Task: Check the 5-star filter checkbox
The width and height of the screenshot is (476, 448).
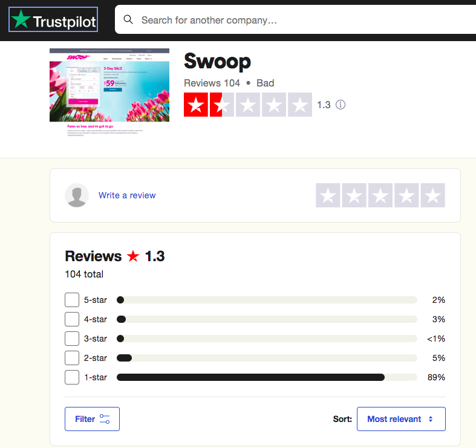Action: 72,300
